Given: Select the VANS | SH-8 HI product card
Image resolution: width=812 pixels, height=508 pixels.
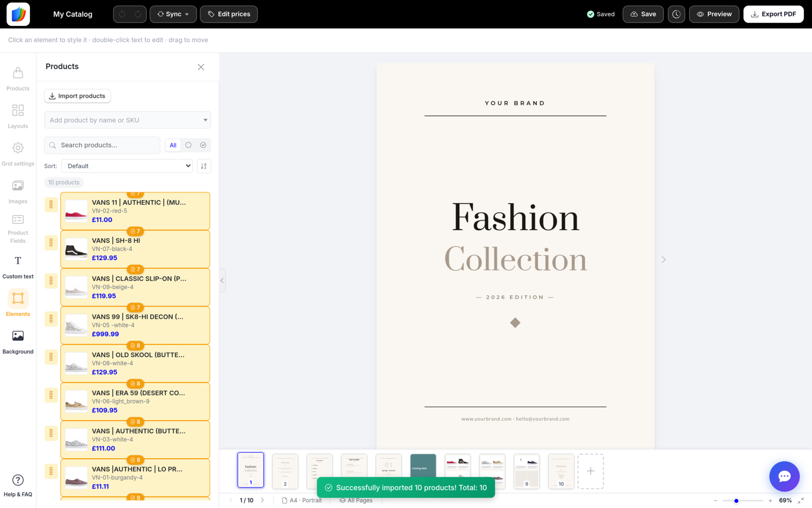Looking at the screenshot, I should 135,249.
